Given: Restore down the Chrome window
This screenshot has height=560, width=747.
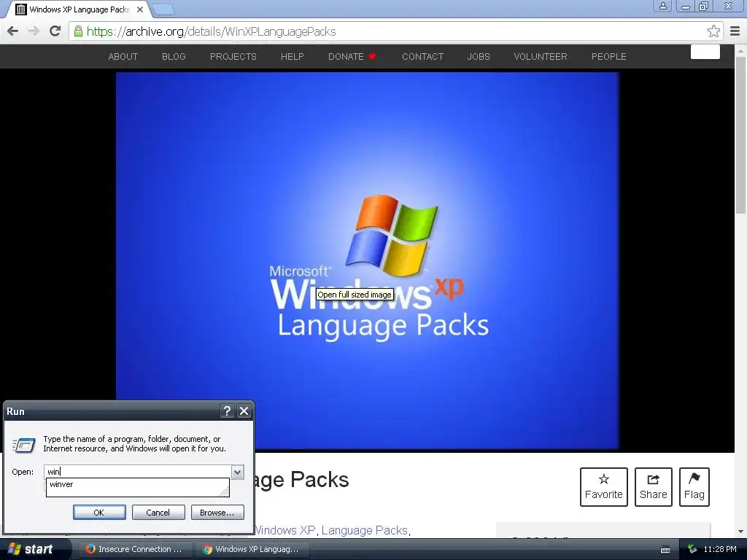Looking at the screenshot, I should tap(704, 6).
